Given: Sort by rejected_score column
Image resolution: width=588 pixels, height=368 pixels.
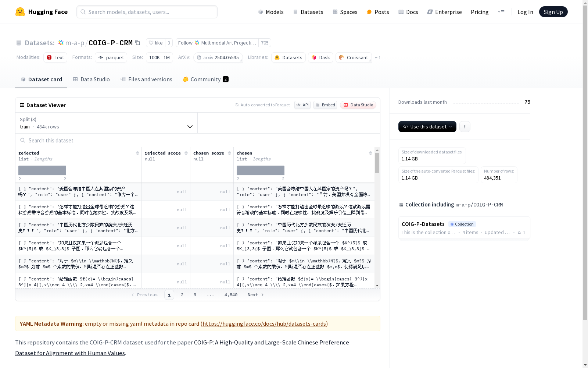Looking at the screenshot, I should tap(186, 153).
